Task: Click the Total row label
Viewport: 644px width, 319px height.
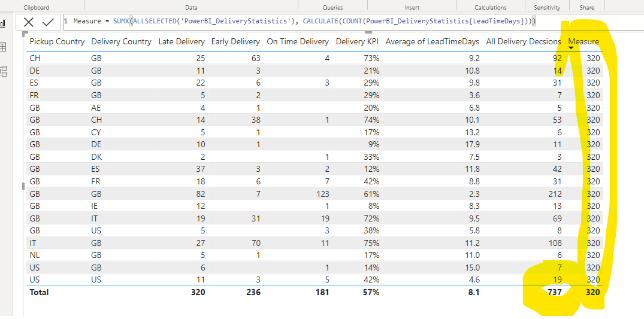Action: pyautogui.click(x=39, y=292)
